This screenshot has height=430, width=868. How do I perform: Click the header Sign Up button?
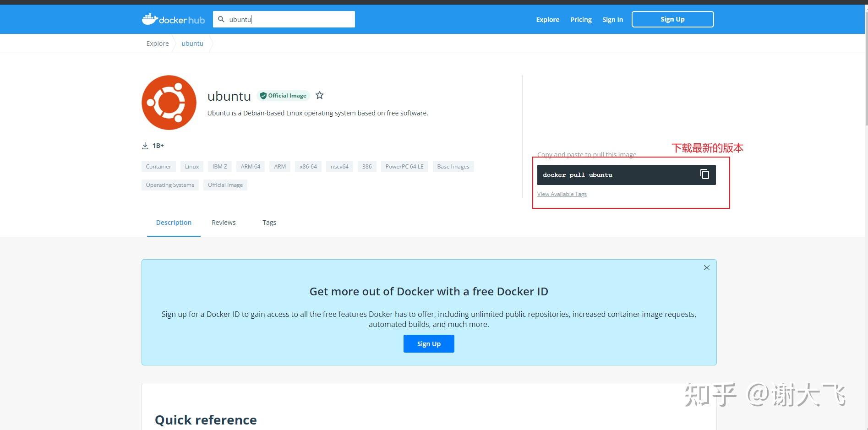[x=672, y=19]
